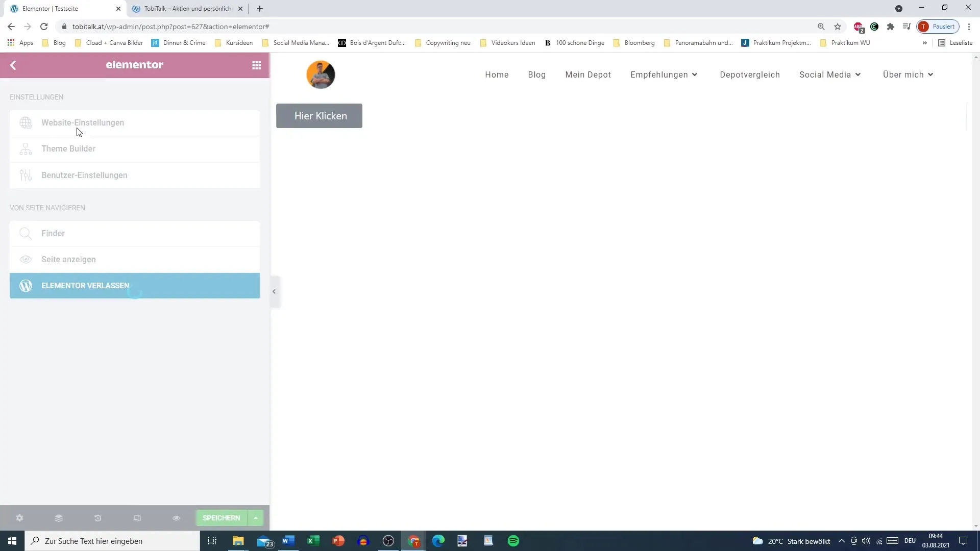
Task: Expand Social Media dropdown menu
Action: pyautogui.click(x=830, y=74)
